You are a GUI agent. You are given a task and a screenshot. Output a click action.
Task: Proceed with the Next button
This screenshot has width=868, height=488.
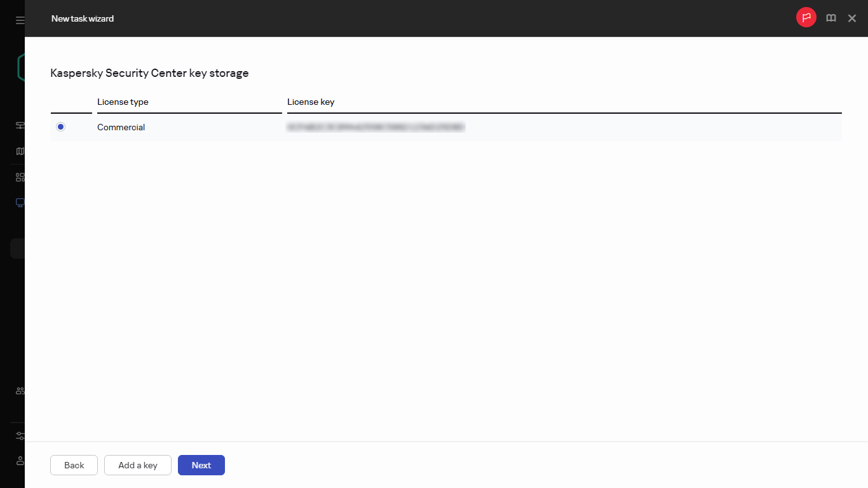tap(201, 465)
